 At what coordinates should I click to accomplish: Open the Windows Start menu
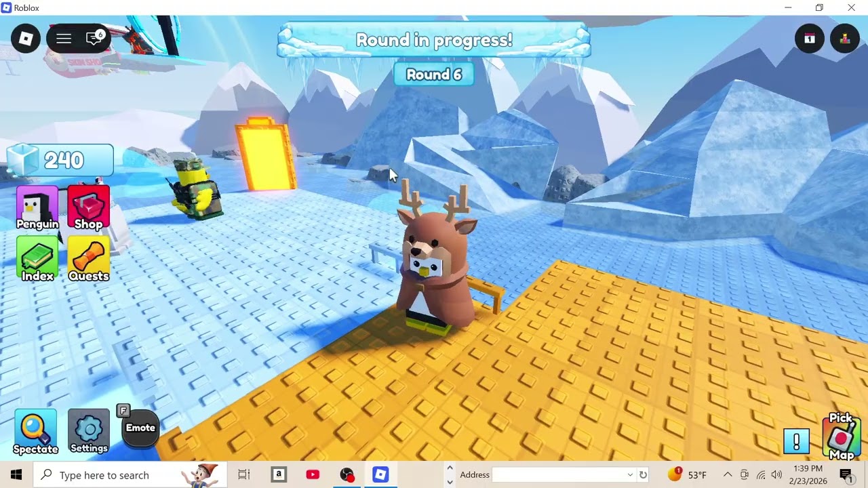[16, 475]
